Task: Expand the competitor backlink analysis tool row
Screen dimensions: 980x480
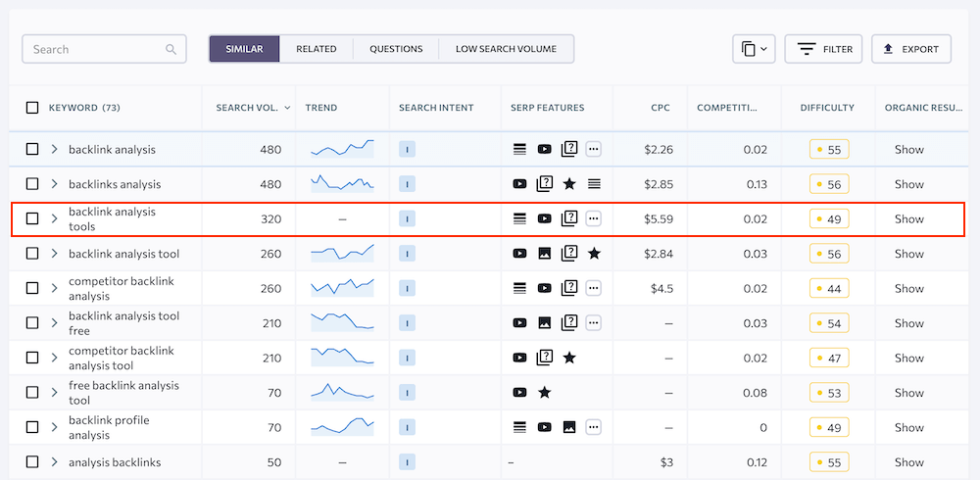Action: [x=55, y=359]
